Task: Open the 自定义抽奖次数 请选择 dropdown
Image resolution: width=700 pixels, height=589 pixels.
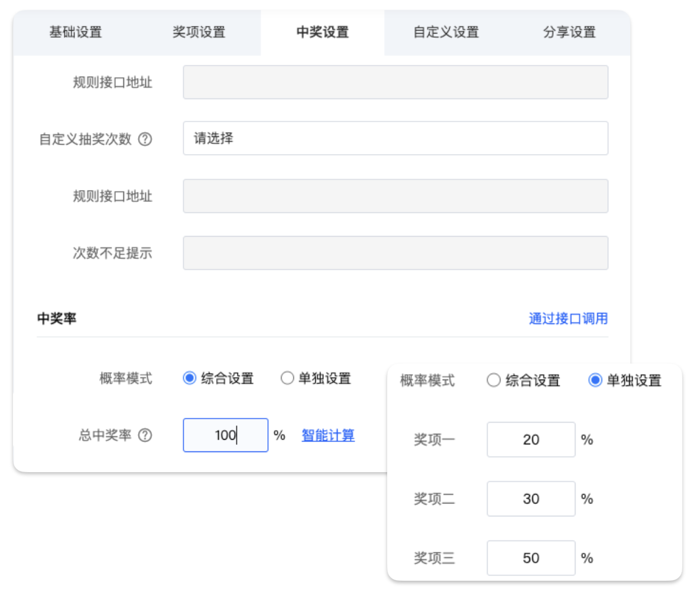Action: 395,139
